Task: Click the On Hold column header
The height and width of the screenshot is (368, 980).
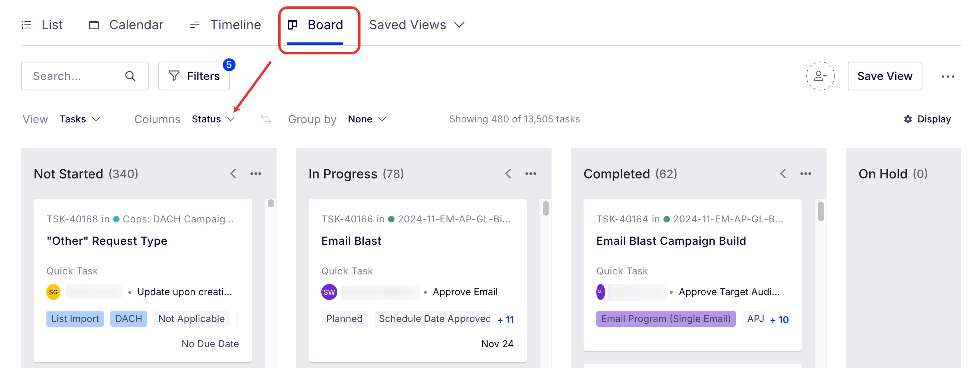Action: pyautogui.click(x=893, y=174)
